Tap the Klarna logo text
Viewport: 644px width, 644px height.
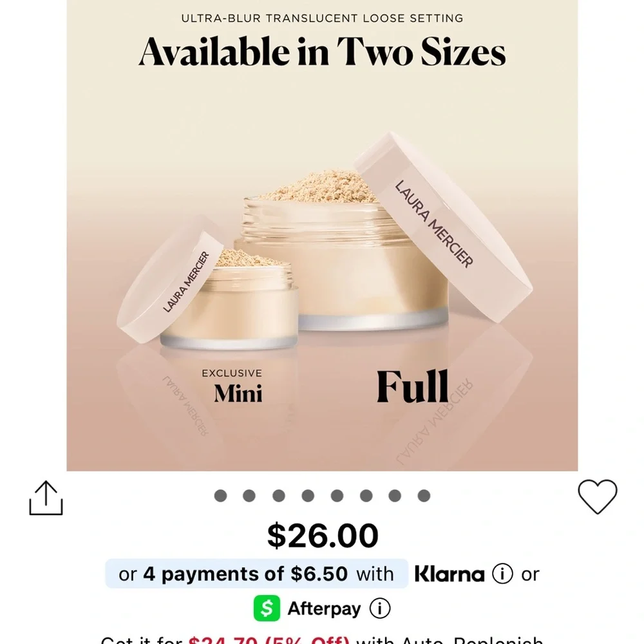pyautogui.click(x=449, y=574)
